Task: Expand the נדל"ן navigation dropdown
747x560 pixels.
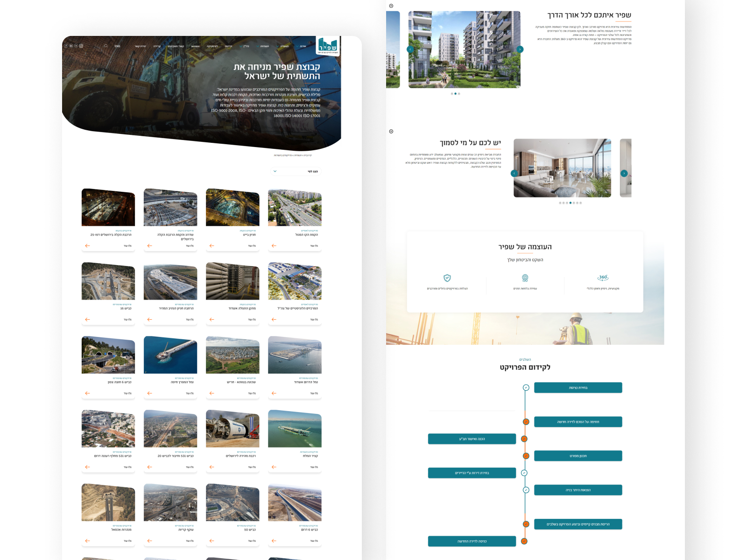Action: [246, 46]
